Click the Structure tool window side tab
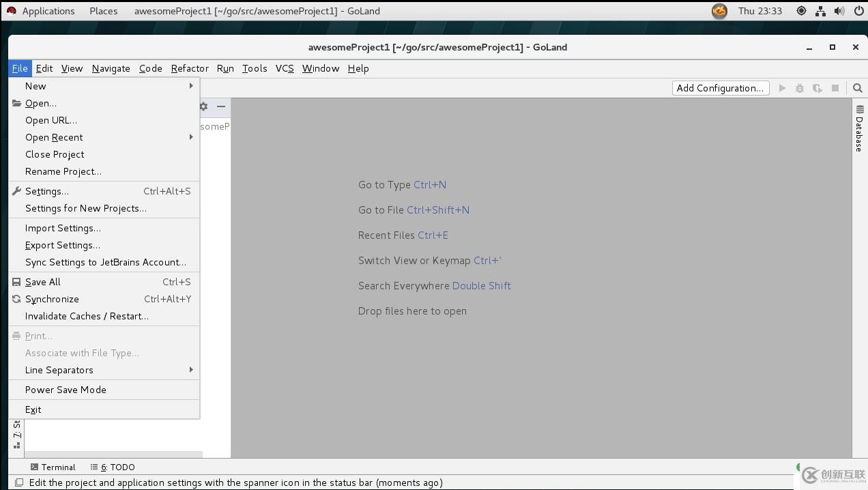 click(17, 434)
